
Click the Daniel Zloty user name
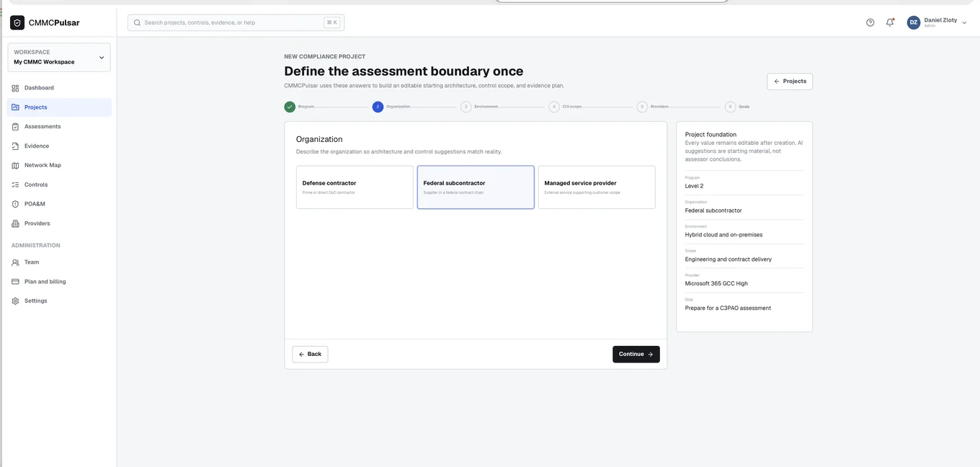coord(940,20)
